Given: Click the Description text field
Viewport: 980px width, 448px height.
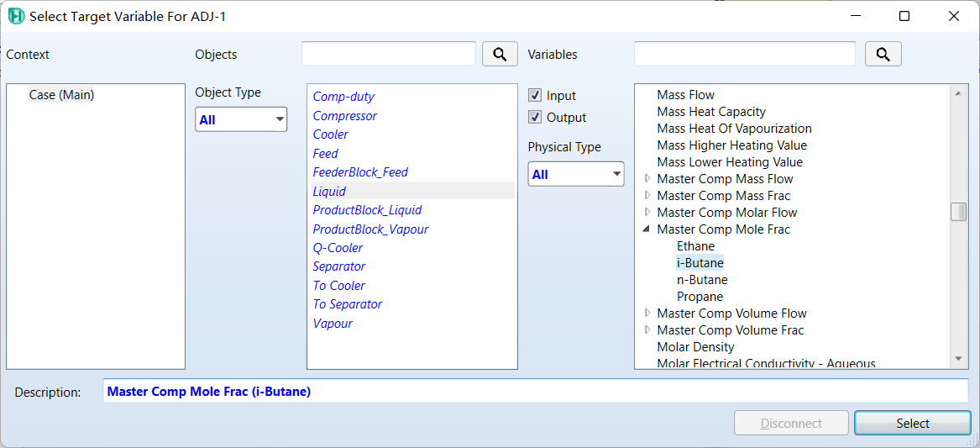Looking at the screenshot, I should click(536, 392).
